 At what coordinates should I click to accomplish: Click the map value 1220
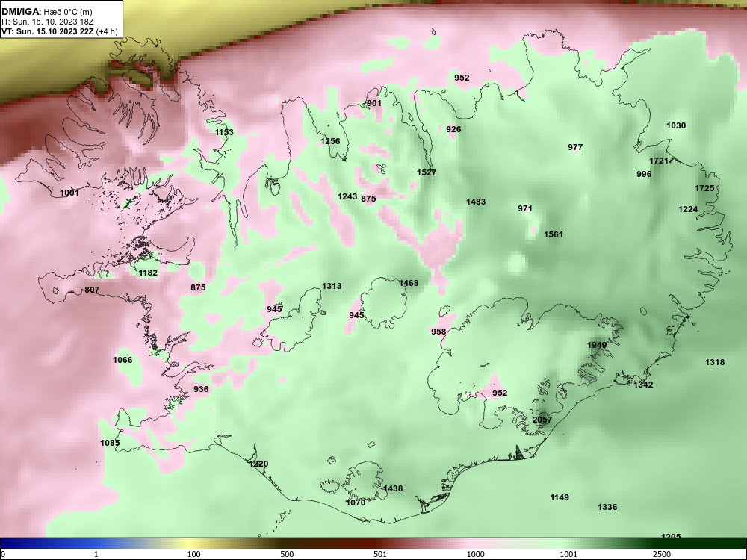coord(258,464)
